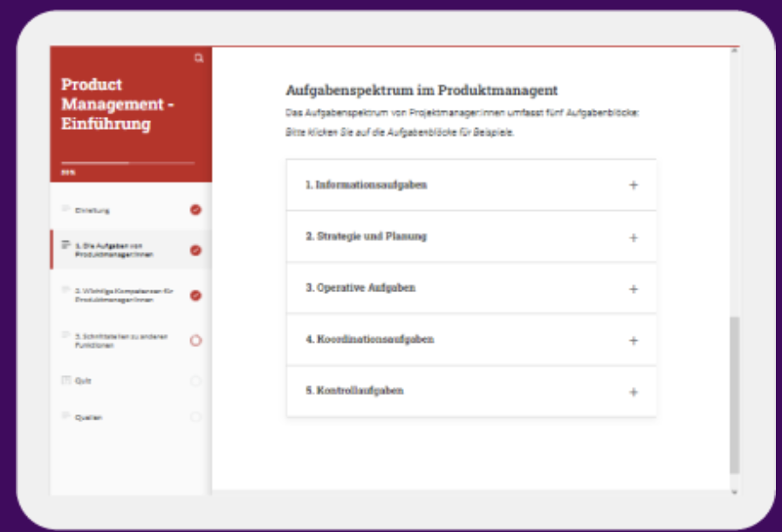Click the quiz list icon left of Quiz

pyautogui.click(x=65, y=380)
